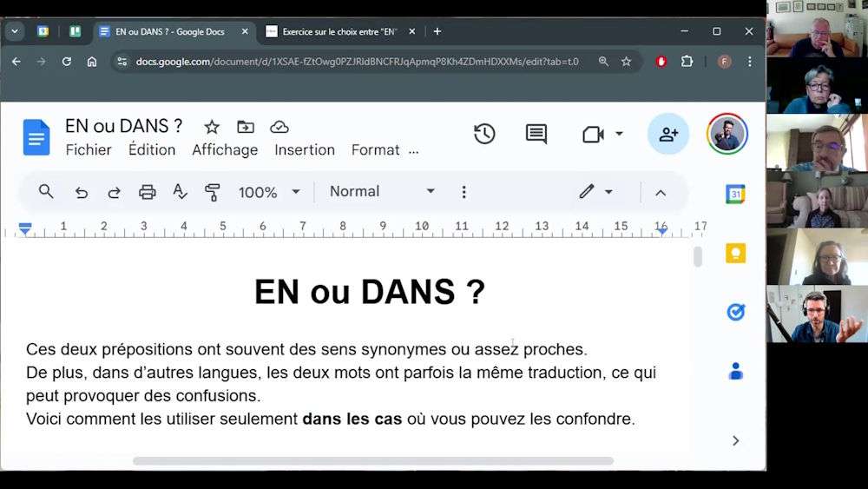The width and height of the screenshot is (868, 489).
Task: Open Google Calendar side panel
Action: click(735, 194)
